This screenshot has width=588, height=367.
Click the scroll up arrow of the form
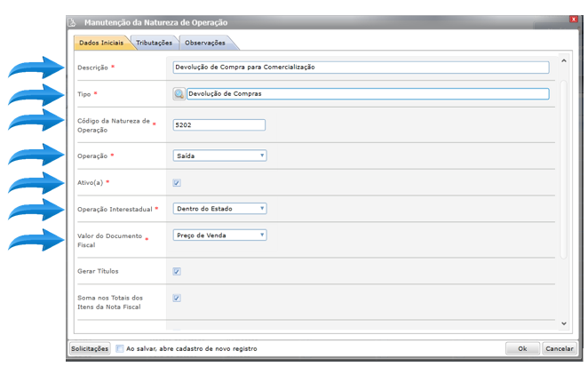click(x=564, y=60)
